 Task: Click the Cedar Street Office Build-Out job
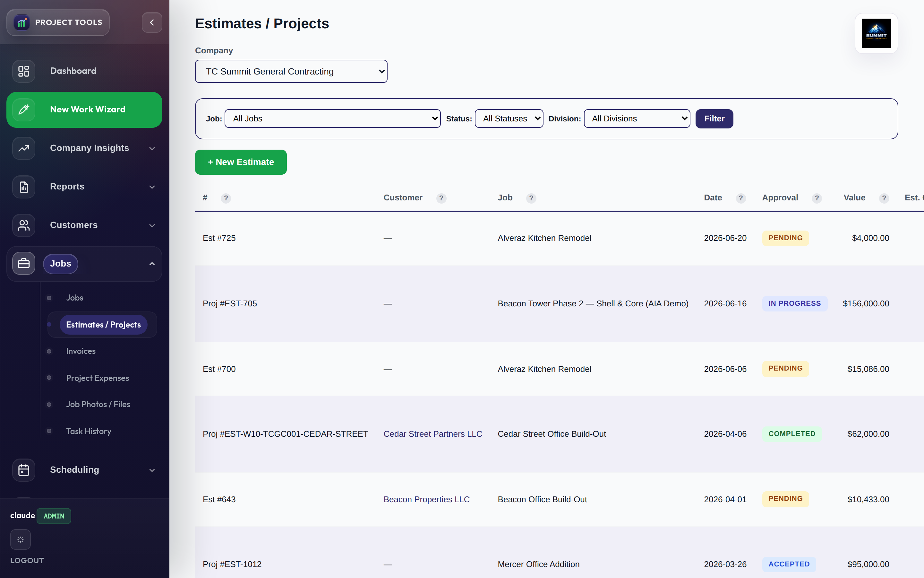point(552,434)
